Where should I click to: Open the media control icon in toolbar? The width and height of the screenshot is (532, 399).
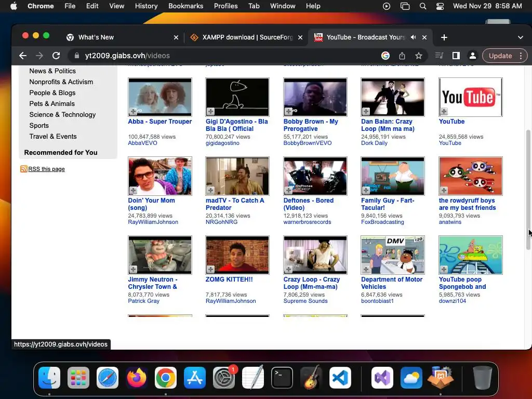point(439,56)
